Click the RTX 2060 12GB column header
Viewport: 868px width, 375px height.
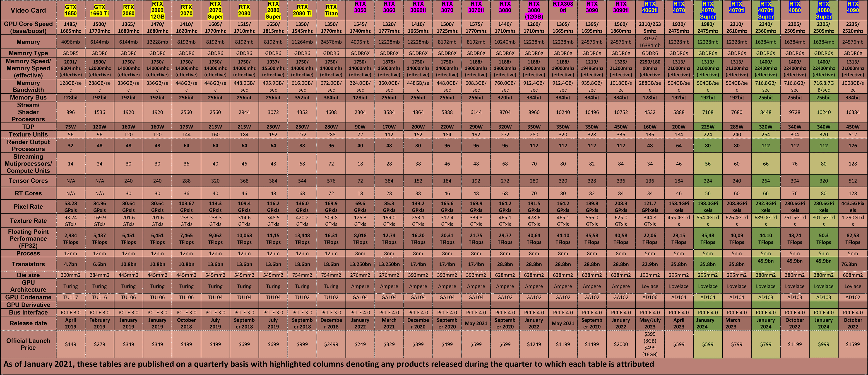(157, 10)
